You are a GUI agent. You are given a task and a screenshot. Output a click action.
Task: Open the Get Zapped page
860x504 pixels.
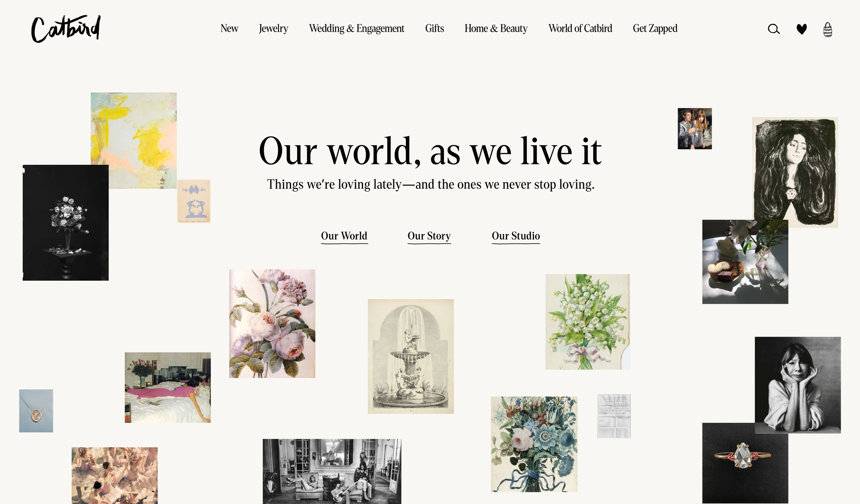(655, 28)
